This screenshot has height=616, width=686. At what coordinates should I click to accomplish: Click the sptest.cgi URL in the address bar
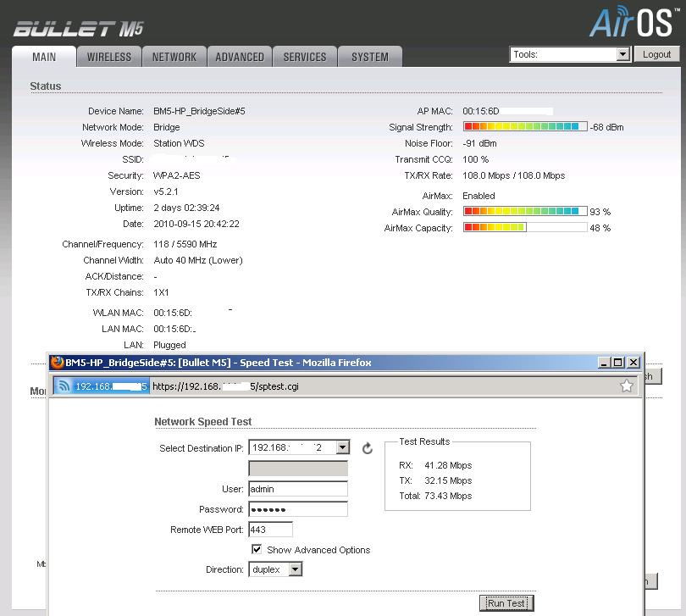pos(225,386)
